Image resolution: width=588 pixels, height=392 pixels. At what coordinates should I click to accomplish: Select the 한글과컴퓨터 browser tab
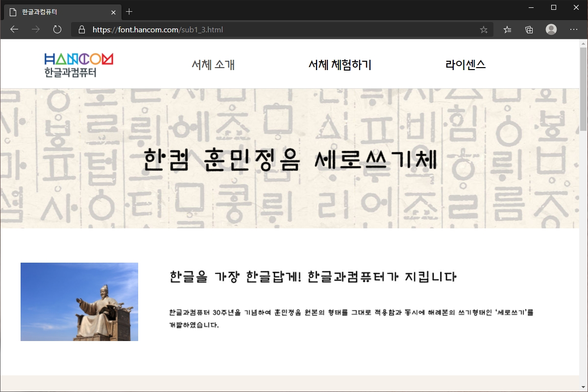pos(62,12)
